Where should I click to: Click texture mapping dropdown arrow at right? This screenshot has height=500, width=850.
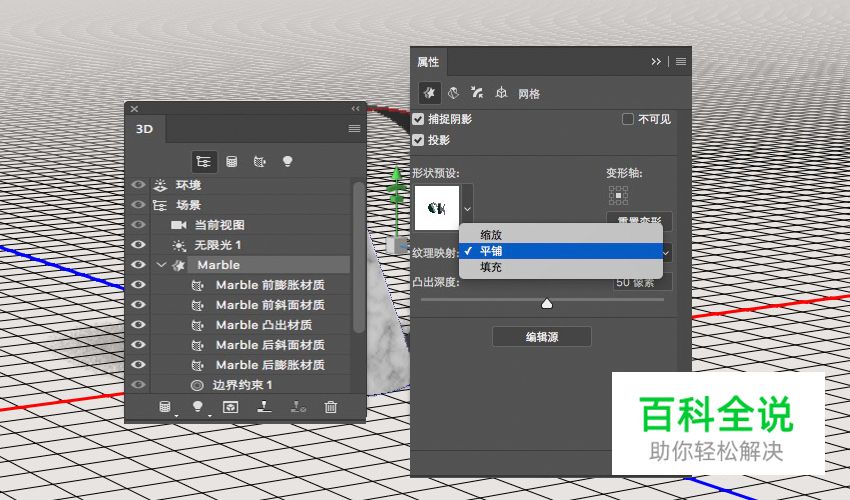point(666,252)
